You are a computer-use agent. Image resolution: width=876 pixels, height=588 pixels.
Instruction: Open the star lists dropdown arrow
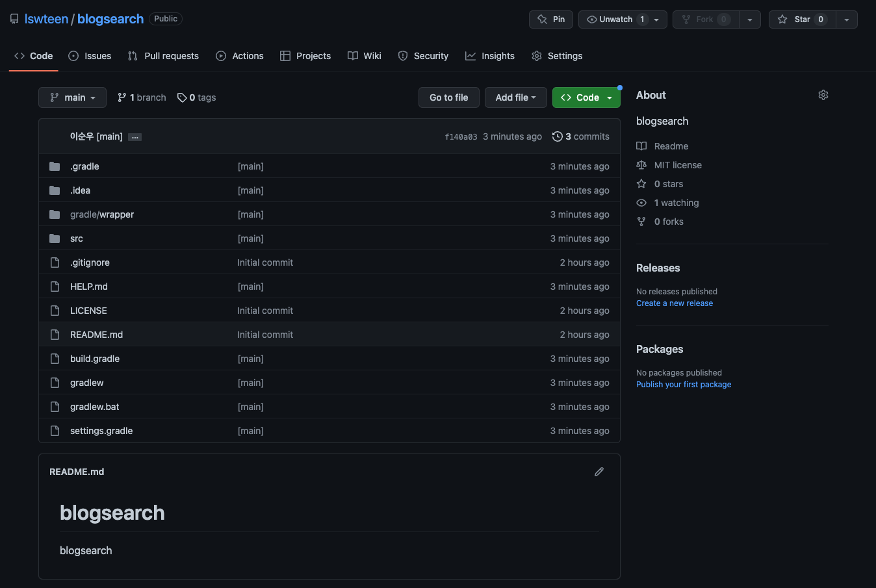pyautogui.click(x=847, y=19)
